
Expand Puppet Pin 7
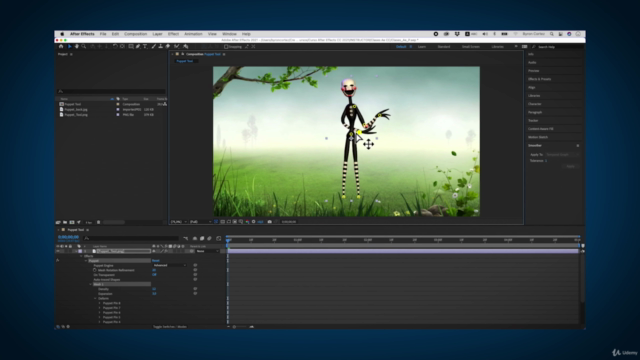(100, 308)
